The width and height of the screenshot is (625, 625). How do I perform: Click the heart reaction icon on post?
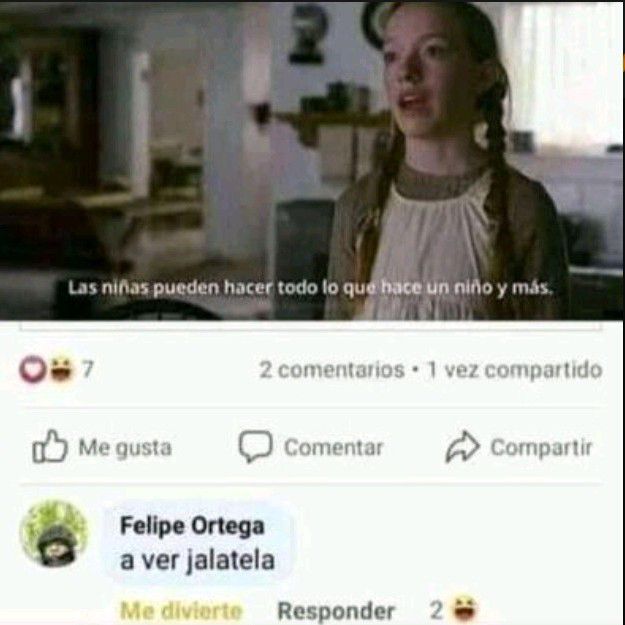pos(32,369)
